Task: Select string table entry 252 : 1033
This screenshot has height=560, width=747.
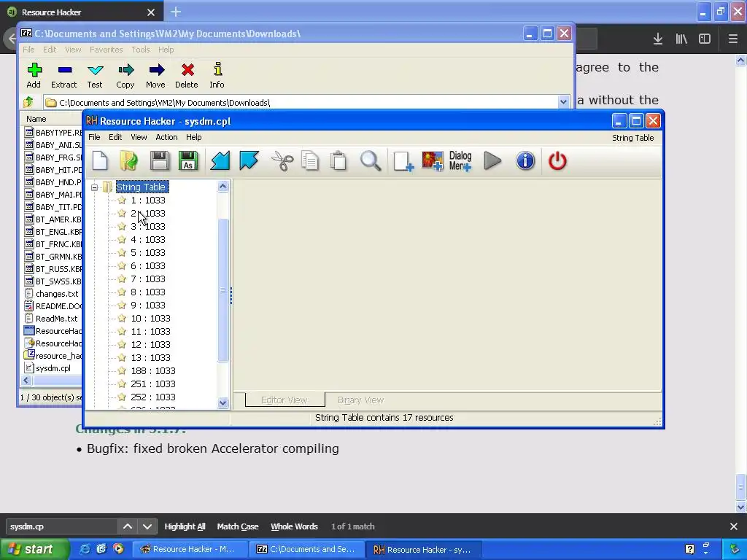Action: click(153, 397)
